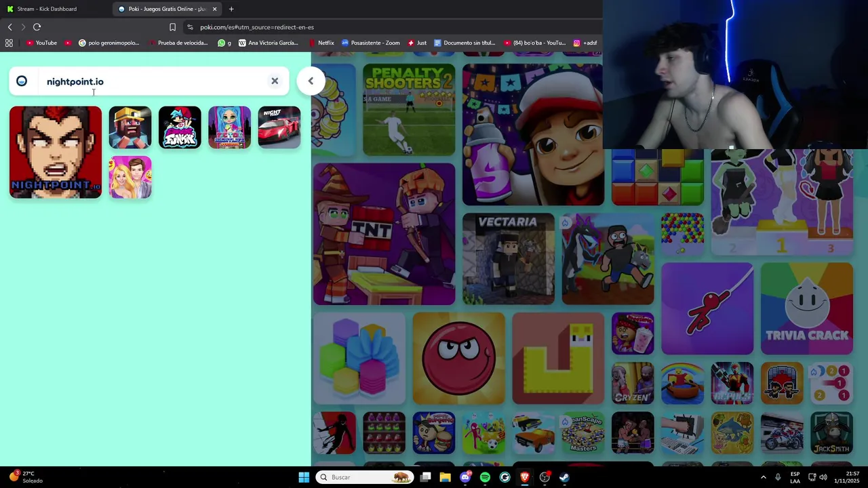Open Subway Surfers game tile
868x488 pixels.
pos(533,134)
